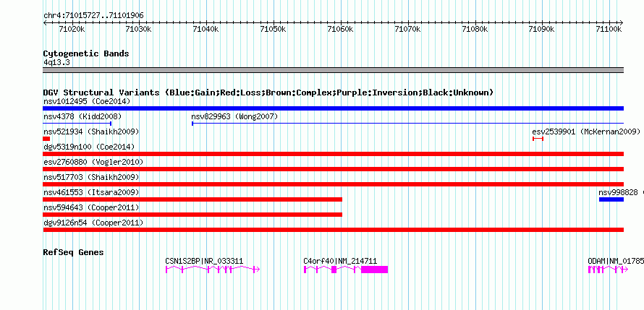
Task: Click the nsv829963 (Wong2007) label text
Action: pos(234,116)
